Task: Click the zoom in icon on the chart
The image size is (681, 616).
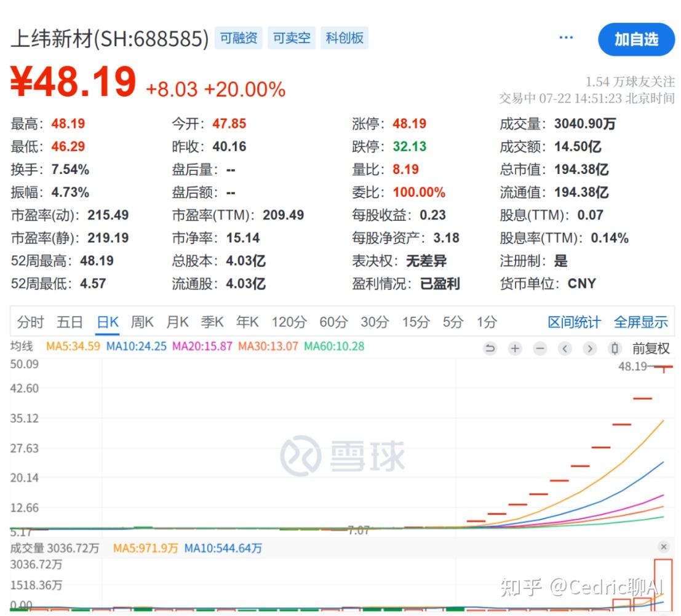Action: (x=515, y=348)
